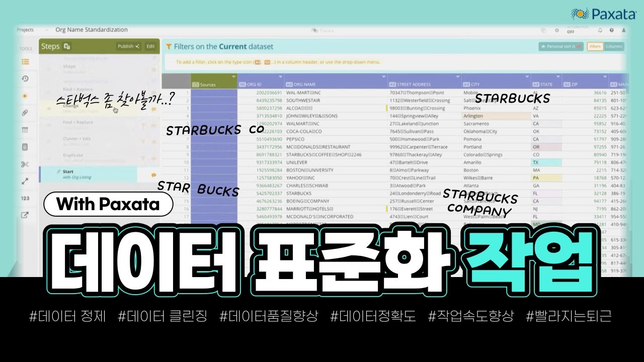Click the Sources column header icon
The height and width of the screenshot is (362, 644).
(196, 84)
